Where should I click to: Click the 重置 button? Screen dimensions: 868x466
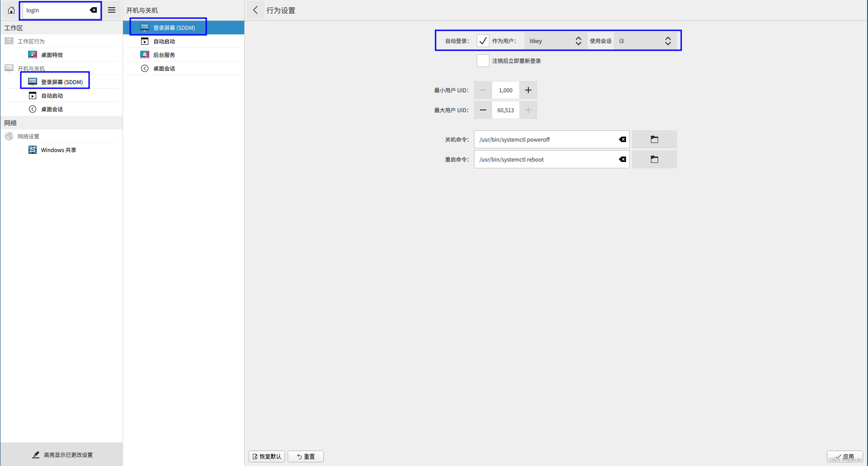pyautogui.click(x=306, y=456)
